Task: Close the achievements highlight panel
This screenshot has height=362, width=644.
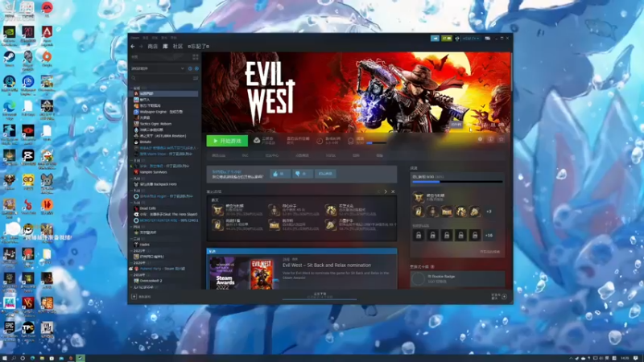Action: click(393, 191)
